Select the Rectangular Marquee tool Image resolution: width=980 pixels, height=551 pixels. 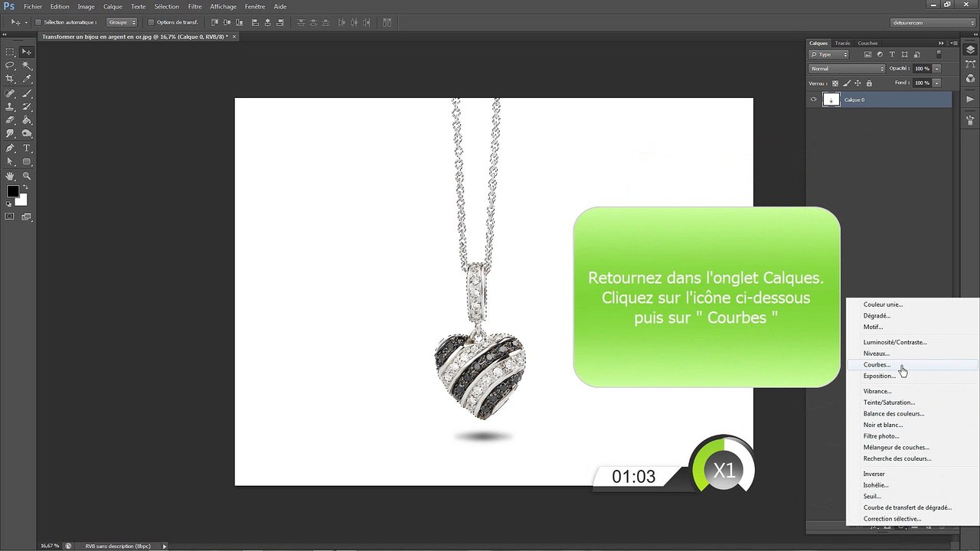point(10,51)
